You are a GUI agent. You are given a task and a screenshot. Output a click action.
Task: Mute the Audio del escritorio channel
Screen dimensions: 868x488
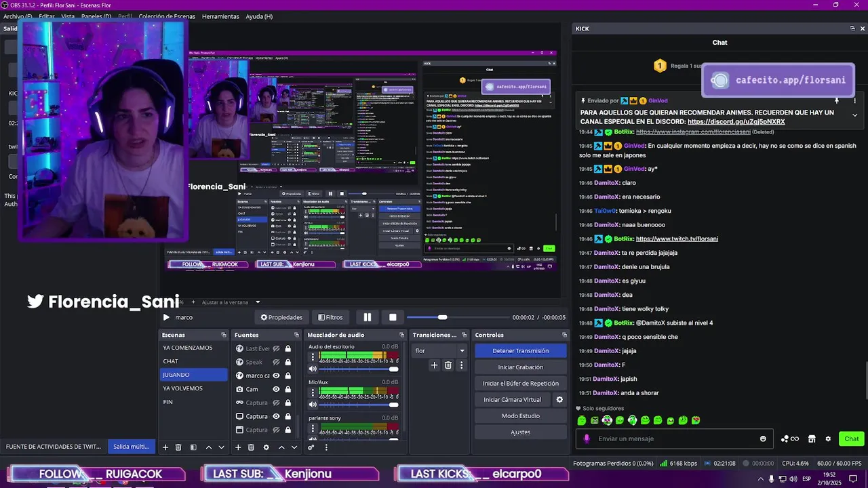(313, 369)
